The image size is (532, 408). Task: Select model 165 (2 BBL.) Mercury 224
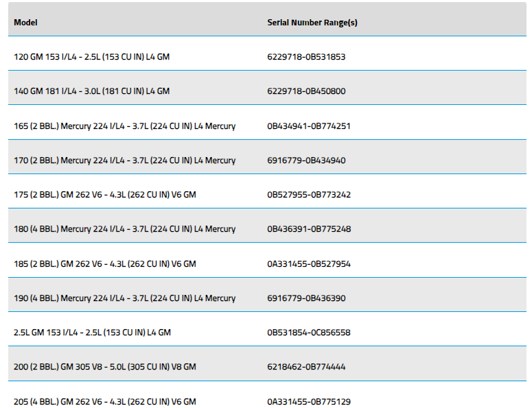[124, 125]
